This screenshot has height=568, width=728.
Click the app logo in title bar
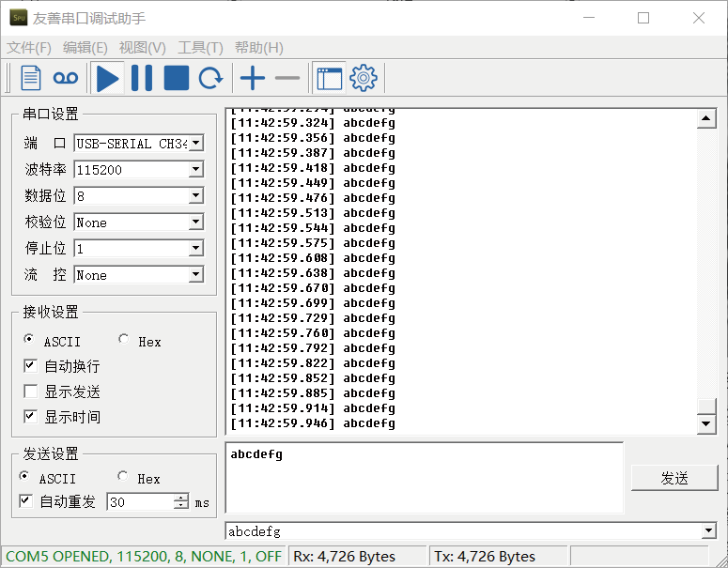point(19,18)
